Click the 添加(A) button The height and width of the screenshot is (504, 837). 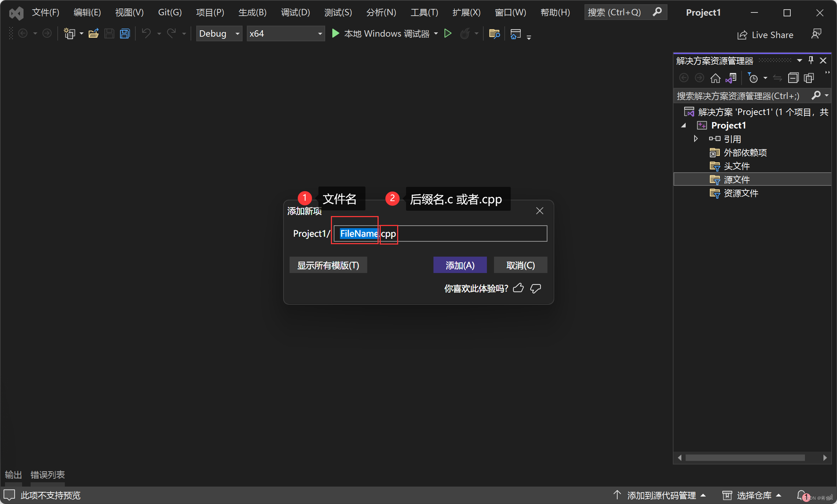coord(460,265)
